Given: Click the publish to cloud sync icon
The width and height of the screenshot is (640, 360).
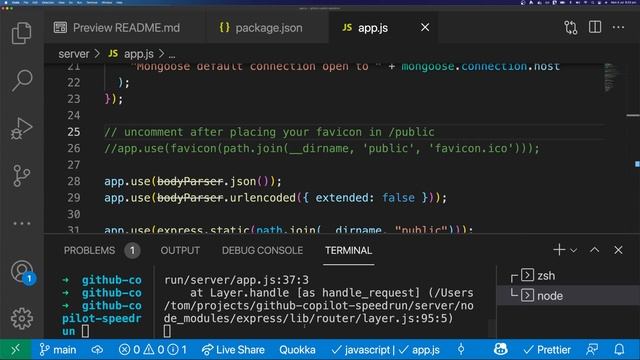Looking at the screenshot, I should pyautogui.click(x=97, y=349).
